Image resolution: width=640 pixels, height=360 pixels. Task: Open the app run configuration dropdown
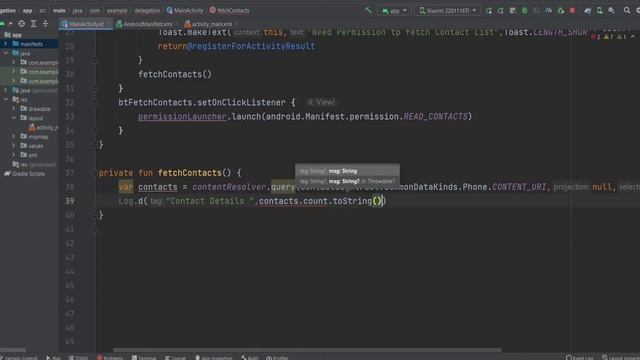click(394, 11)
